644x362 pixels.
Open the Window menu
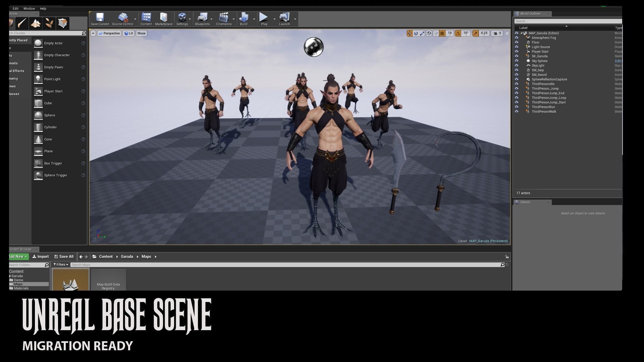pyautogui.click(x=29, y=8)
